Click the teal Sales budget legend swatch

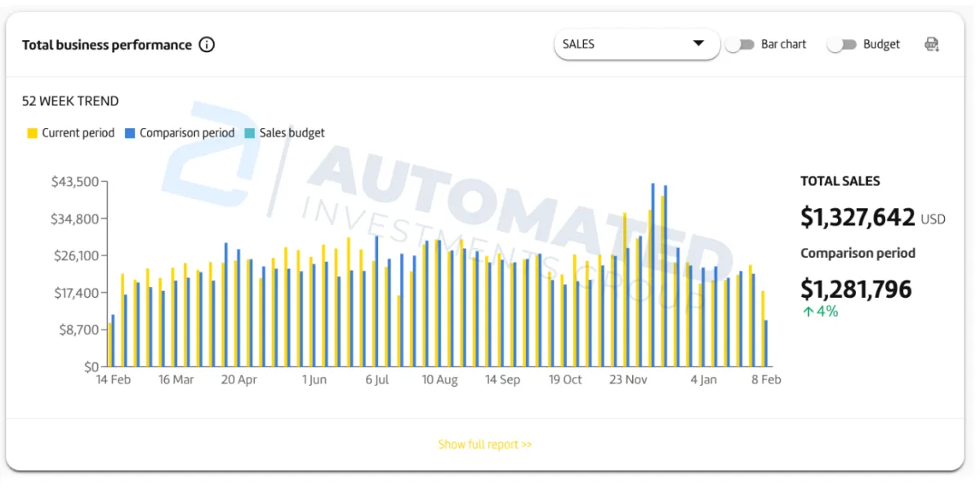point(251,133)
